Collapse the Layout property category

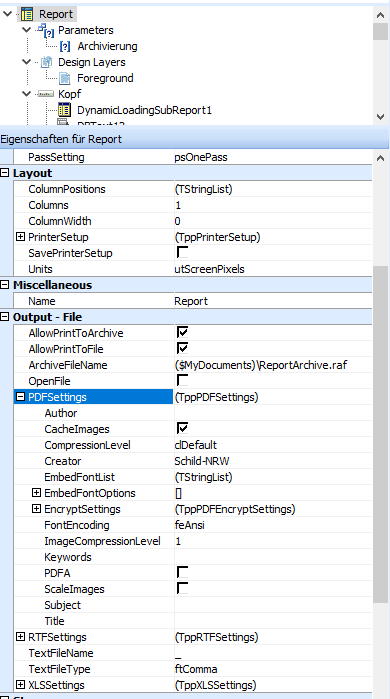click(4, 173)
